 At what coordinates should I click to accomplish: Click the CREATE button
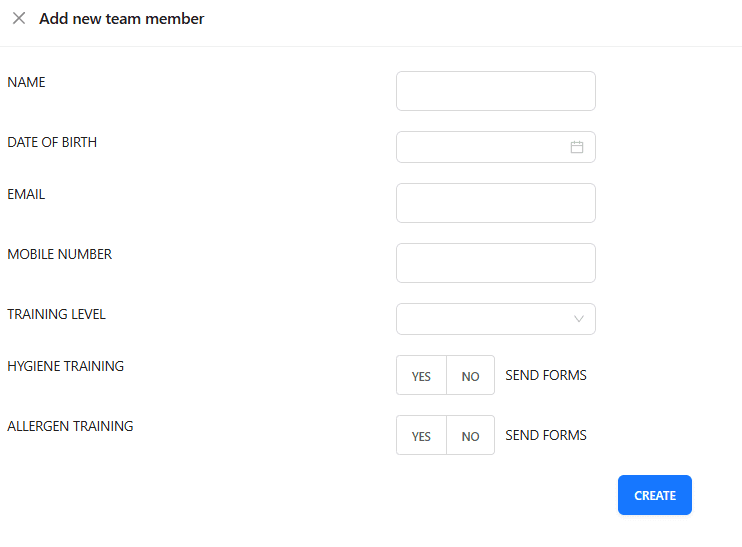point(654,495)
